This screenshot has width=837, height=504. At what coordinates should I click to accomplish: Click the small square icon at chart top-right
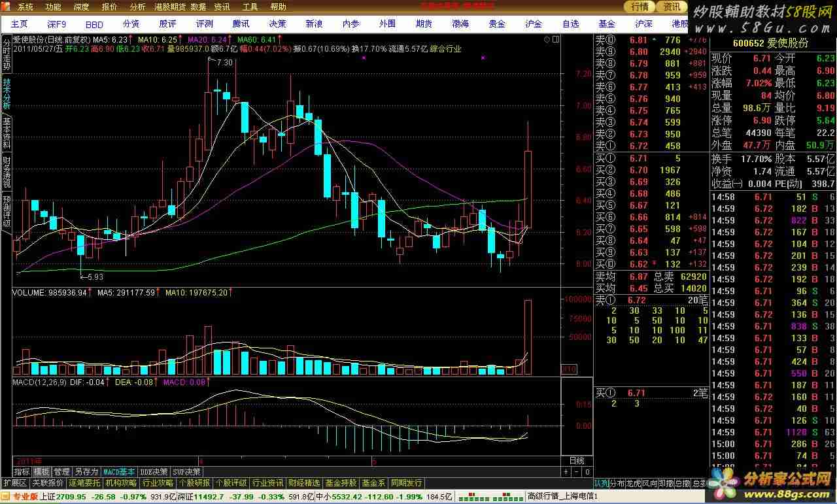click(x=556, y=39)
